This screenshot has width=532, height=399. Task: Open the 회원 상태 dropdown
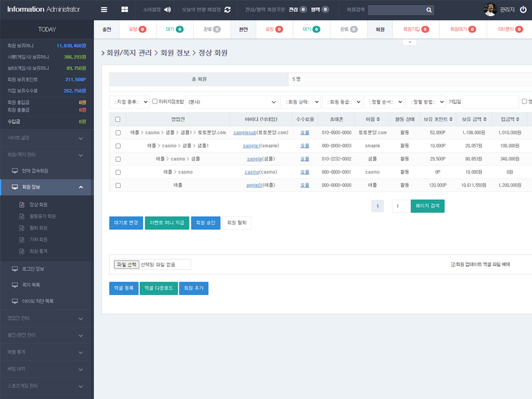(x=301, y=102)
